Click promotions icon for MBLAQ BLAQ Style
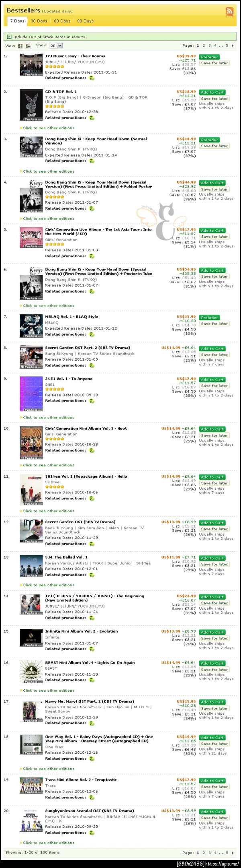Screen dimensions: 241x868 point(92,334)
